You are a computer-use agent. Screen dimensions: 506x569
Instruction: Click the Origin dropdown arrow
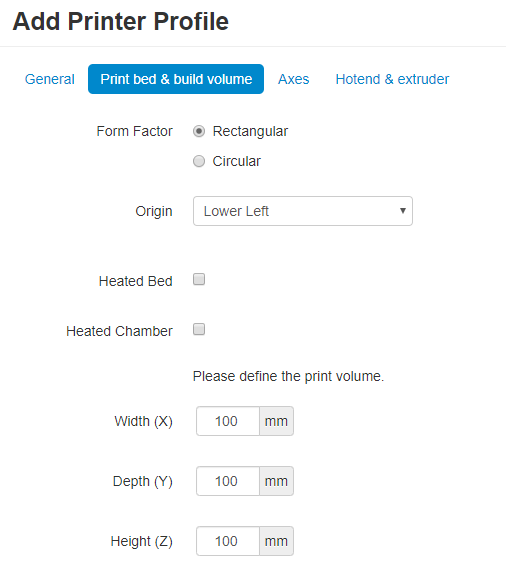tap(403, 211)
